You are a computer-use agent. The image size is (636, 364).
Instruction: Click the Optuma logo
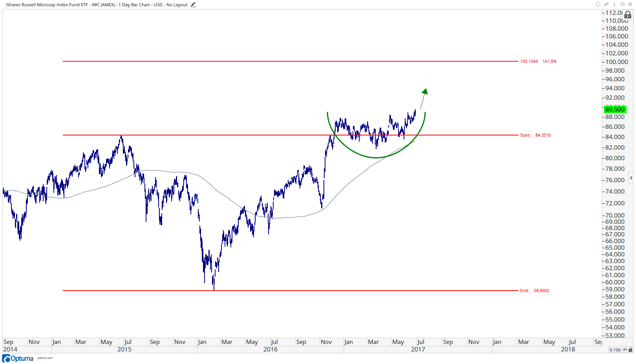[x=18, y=359]
